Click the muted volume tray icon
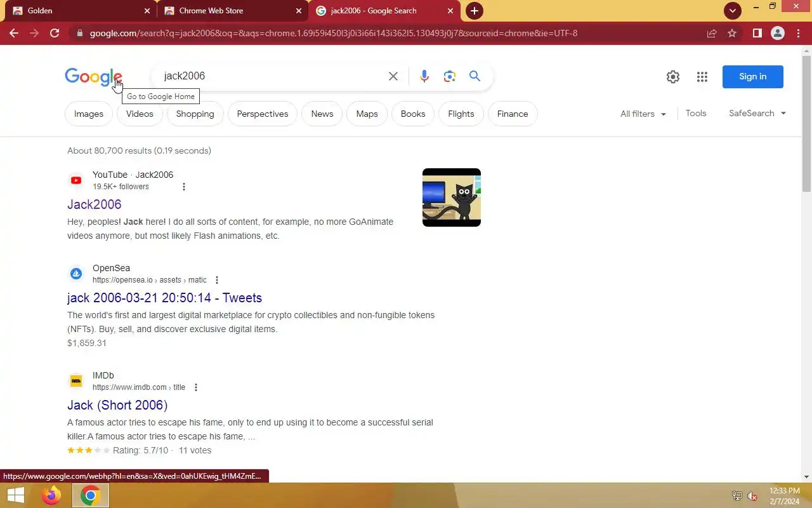812x508 pixels. 752,496
